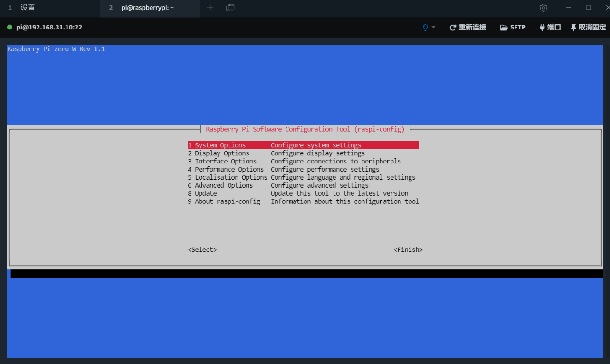Select 5 Localisation Options menu entry
Image resolution: width=610 pixels, height=364 pixels.
coord(301,178)
